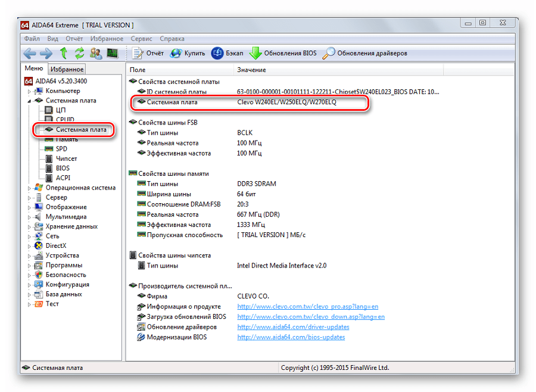The height and width of the screenshot is (392, 536).
Task: Open the Отчёт report tool
Action: point(148,53)
